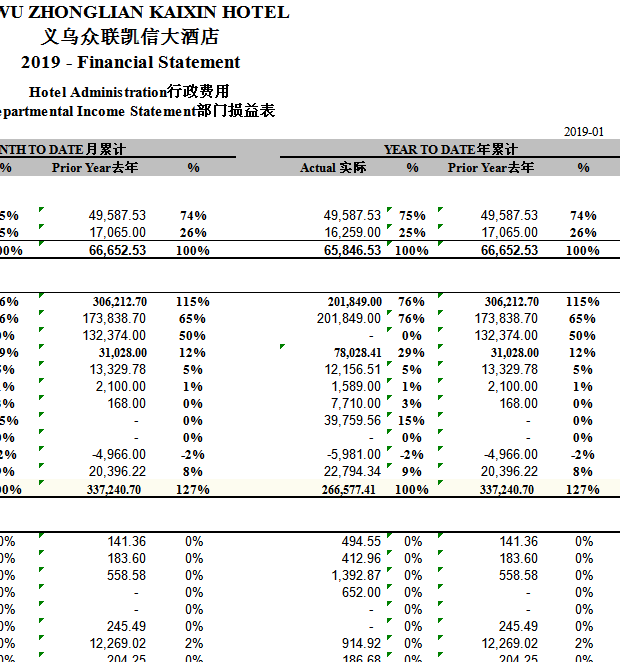Click the '2019 - Financial Statement' title
The image size is (620, 662).
coord(130,62)
